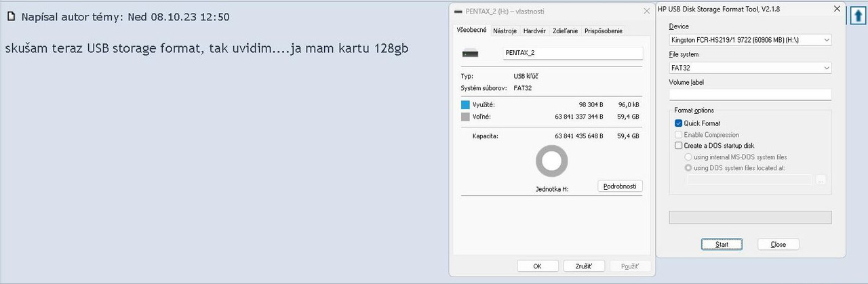Click the "63 841 435 648 B" capacity value

(579, 136)
